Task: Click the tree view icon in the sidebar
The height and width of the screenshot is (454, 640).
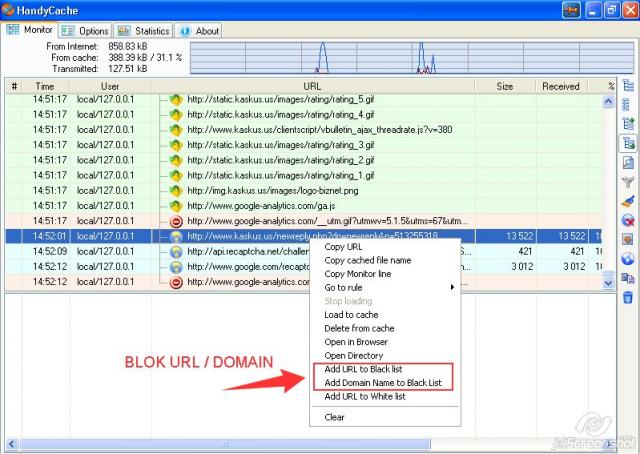Action: [628, 86]
